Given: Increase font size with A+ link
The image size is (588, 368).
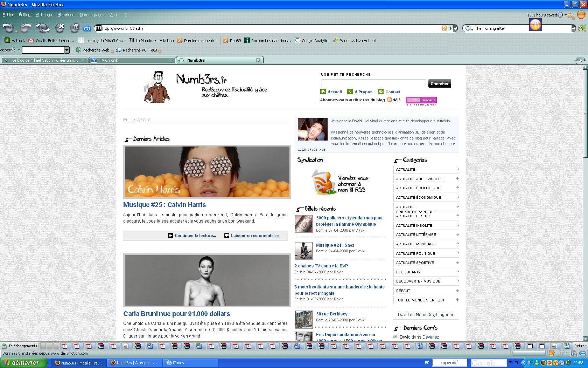Looking at the screenshot, I should pos(139,120).
